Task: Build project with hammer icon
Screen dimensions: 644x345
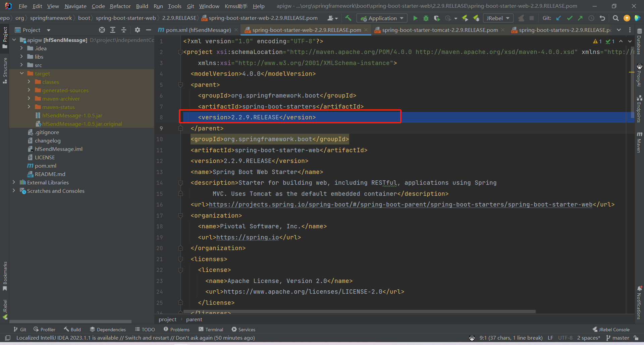Action: (x=348, y=18)
